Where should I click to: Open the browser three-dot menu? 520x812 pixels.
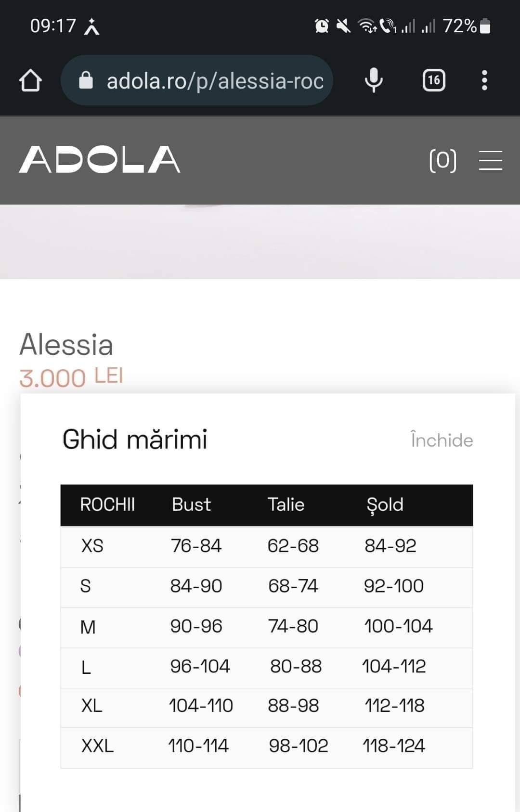[484, 80]
